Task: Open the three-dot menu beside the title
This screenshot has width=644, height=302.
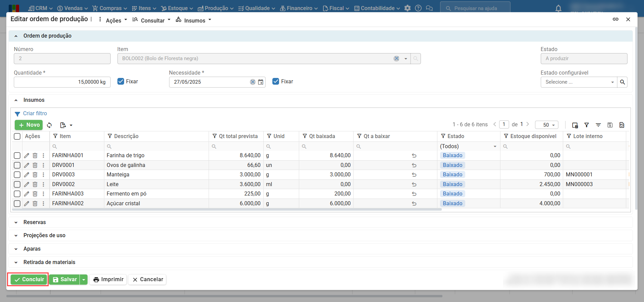Action: coord(100,19)
